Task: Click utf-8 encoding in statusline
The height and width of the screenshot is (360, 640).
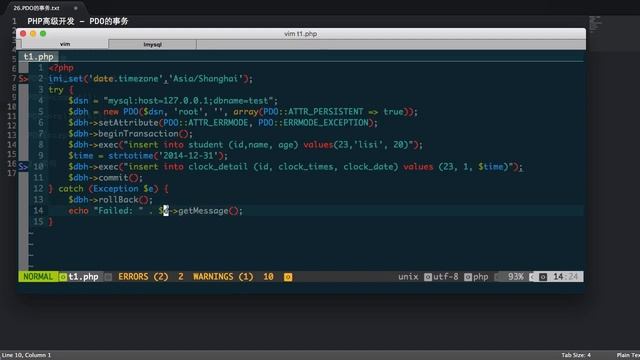Action: click(x=446, y=277)
